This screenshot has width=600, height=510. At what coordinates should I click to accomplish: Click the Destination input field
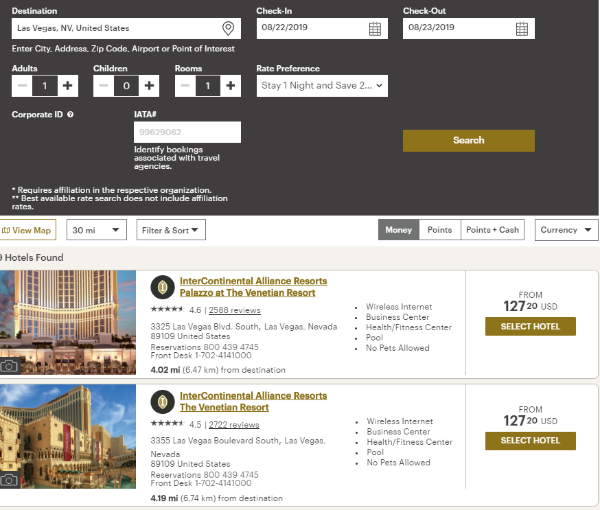[126, 28]
